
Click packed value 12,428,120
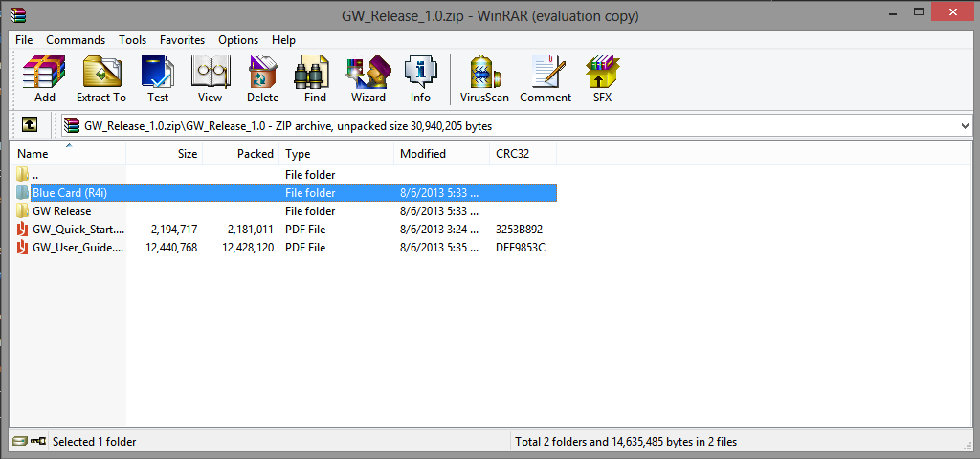[248, 248]
